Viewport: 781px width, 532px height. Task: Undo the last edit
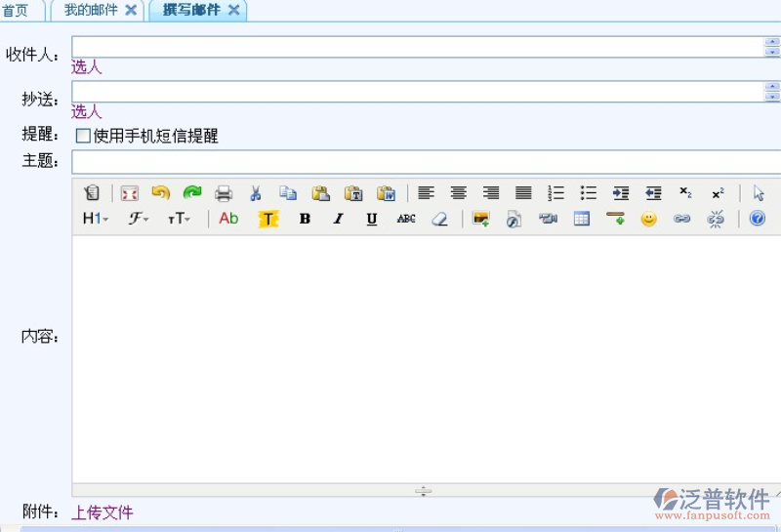(161, 192)
